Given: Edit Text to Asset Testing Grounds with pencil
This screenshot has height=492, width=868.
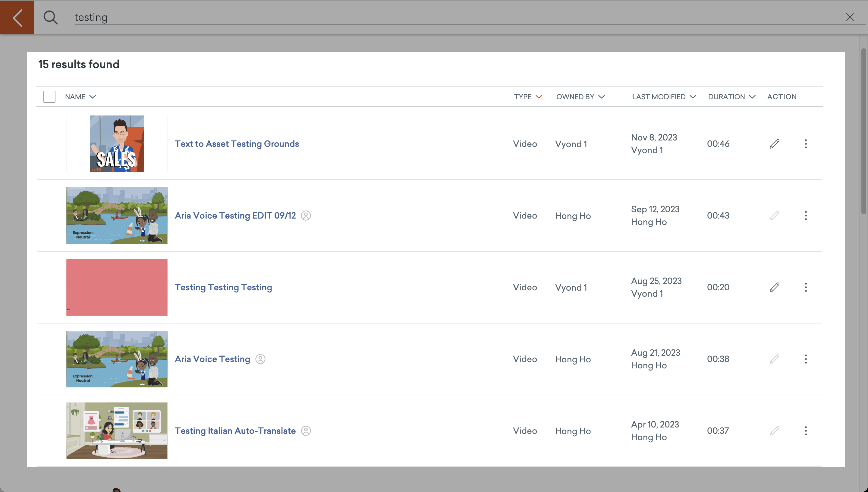Looking at the screenshot, I should tap(774, 143).
